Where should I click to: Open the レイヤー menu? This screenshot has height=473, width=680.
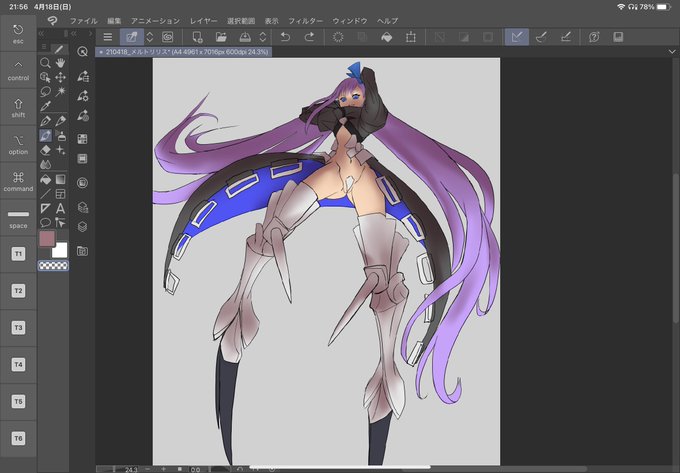(203, 21)
